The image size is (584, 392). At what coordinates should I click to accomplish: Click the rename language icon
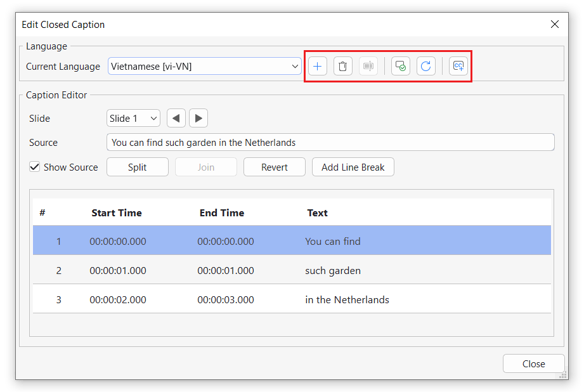368,65
